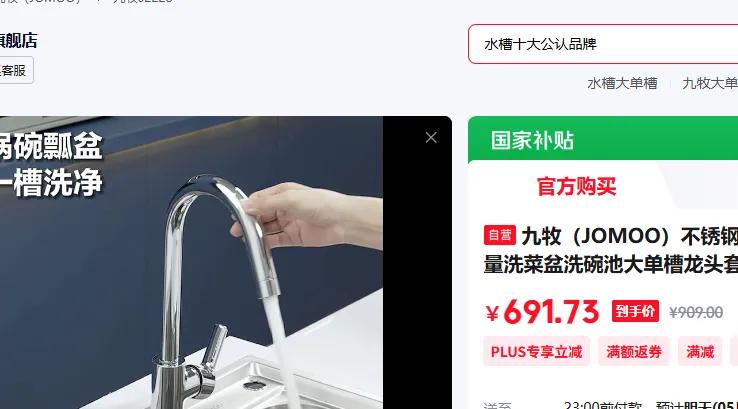Open the 九牧大单 suggested search link
Viewport: 738px width, 409px height.
(710, 83)
